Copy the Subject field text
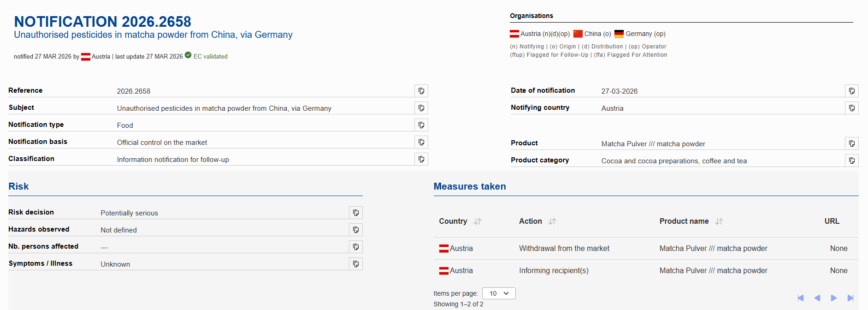 421,108
